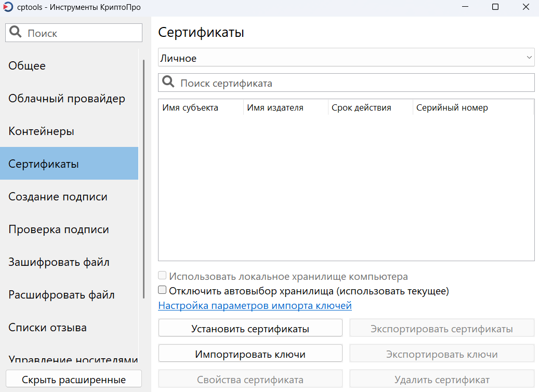539x392 pixels.
Task: Open the 'Общее' section
Action: 27,66
